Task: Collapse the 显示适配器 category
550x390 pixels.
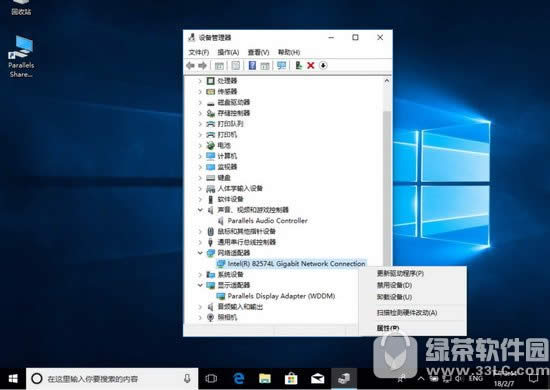Action: click(x=200, y=285)
